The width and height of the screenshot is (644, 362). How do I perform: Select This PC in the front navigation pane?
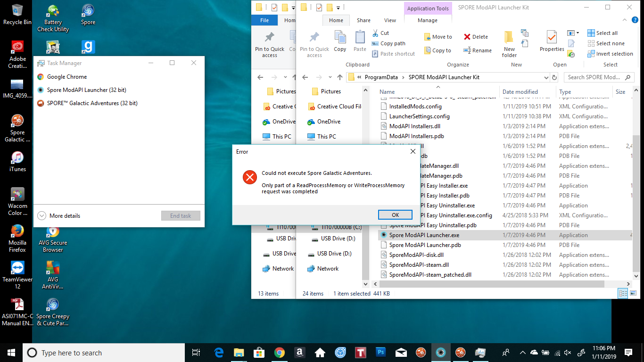(327, 137)
